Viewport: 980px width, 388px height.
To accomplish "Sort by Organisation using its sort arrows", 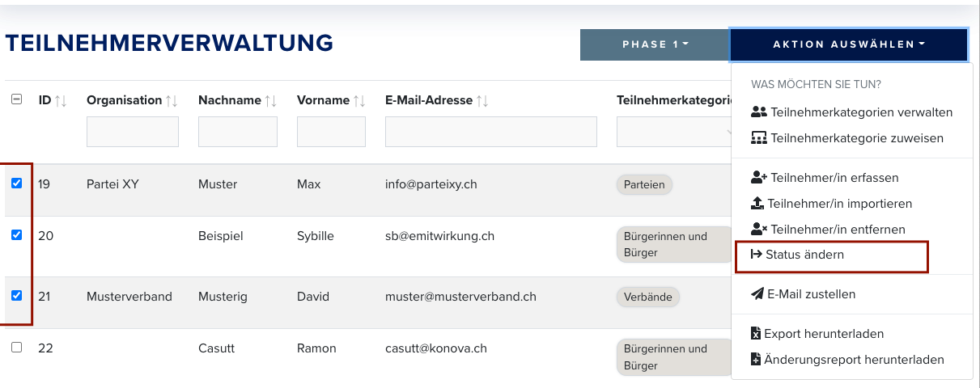I will [172, 101].
